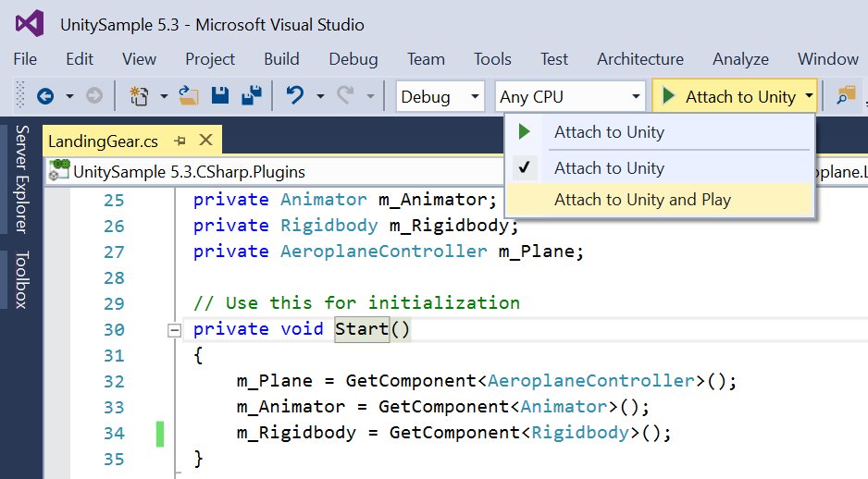Open the Architecture menu
The image size is (868, 479).
pyautogui.click(x=640, y=59)
